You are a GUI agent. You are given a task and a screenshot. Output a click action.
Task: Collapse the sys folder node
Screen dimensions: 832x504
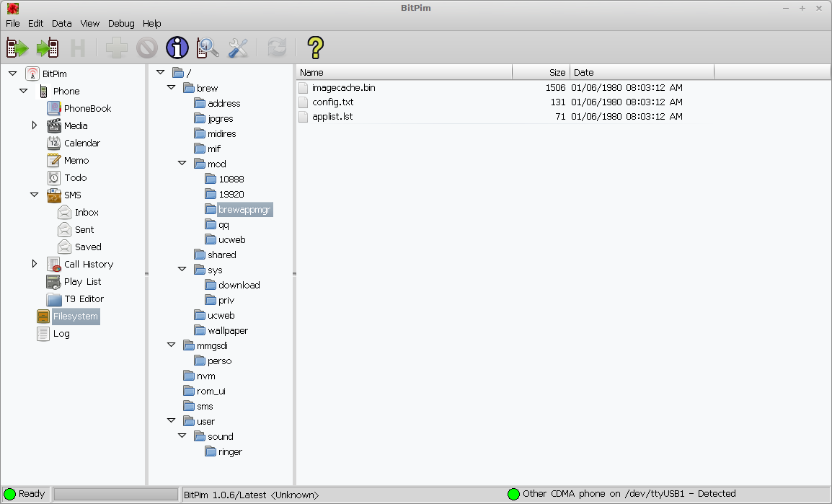tap(182, 270)
